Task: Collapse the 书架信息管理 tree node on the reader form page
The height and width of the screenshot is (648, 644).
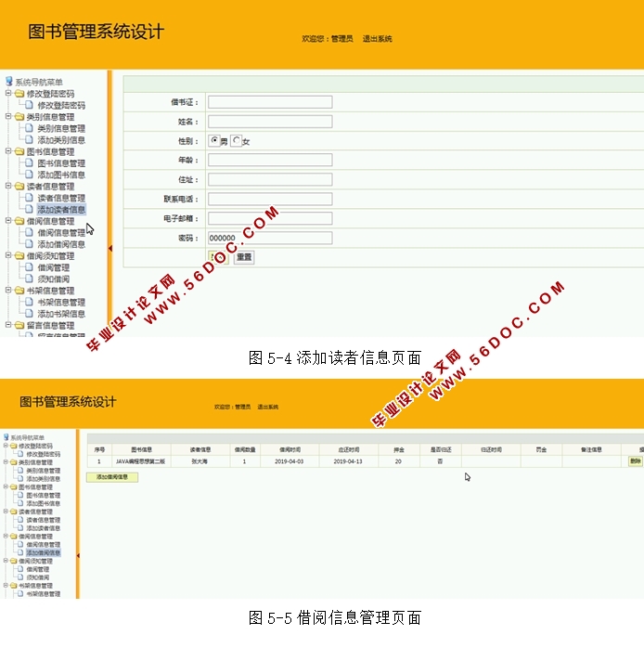Action: (x=8, y=291)
